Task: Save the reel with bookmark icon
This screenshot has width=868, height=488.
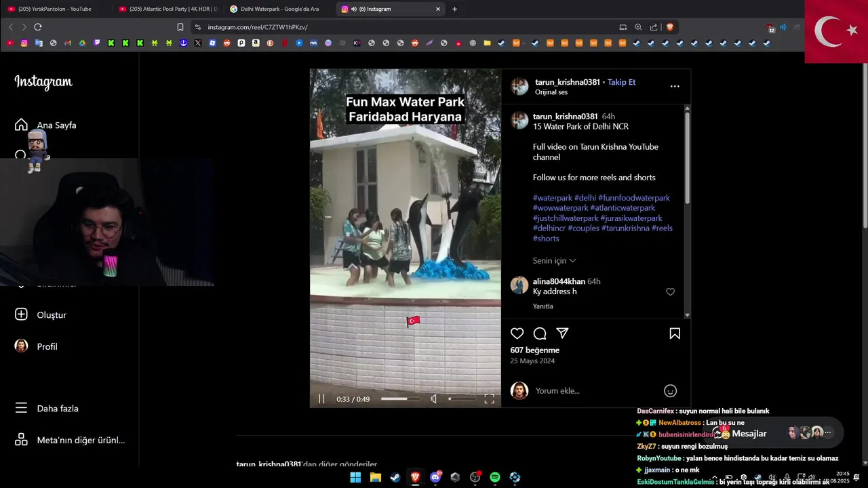Action: point(675,333)
